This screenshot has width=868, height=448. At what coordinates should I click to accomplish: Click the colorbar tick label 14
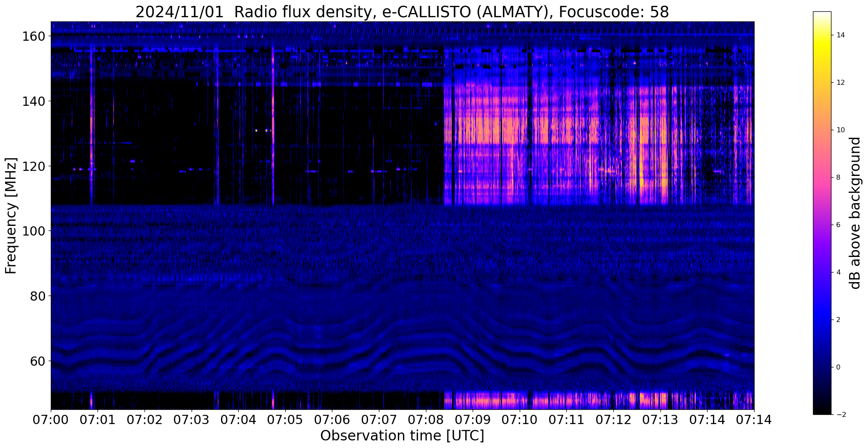pos(841,35)
